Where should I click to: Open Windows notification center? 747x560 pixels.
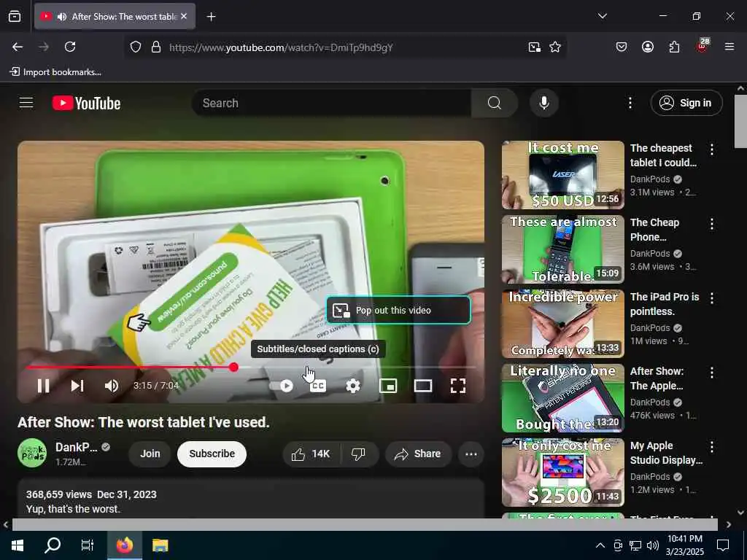pos(723,545)
